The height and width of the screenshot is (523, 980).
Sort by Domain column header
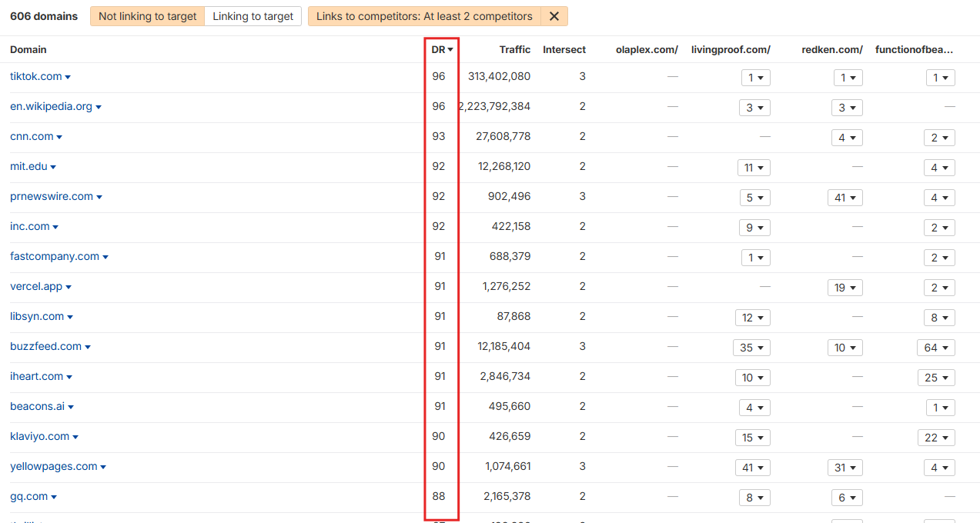coord(28,49)
